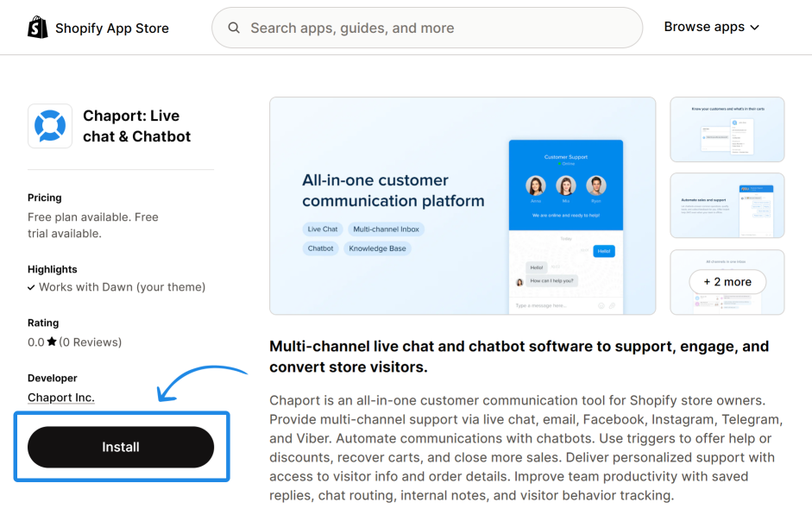Click the Chaport app logo
The width and height of the screenshot is (812, 521).
50,125
